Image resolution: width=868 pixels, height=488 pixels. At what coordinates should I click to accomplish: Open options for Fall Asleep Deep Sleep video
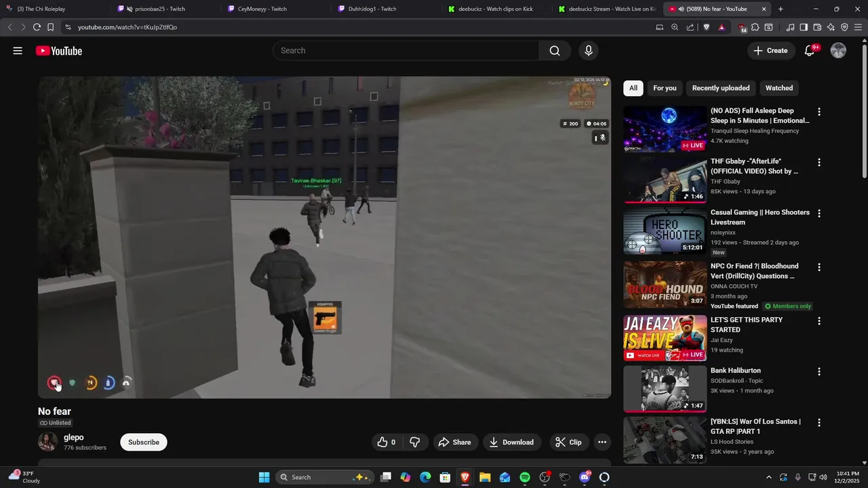tap(819, 112)
